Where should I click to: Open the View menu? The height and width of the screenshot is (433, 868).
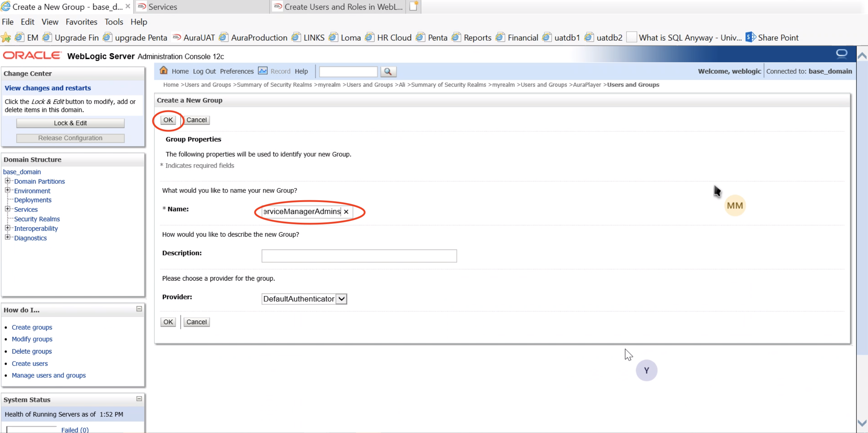coord(50,22)
